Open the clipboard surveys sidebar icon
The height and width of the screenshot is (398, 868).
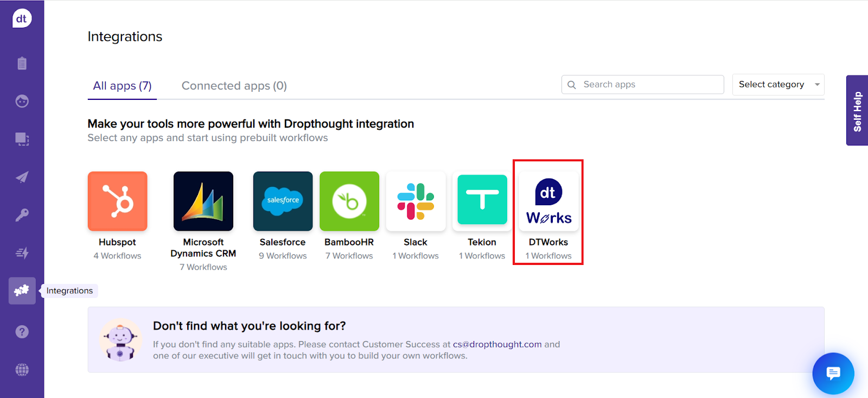(22, 64)
